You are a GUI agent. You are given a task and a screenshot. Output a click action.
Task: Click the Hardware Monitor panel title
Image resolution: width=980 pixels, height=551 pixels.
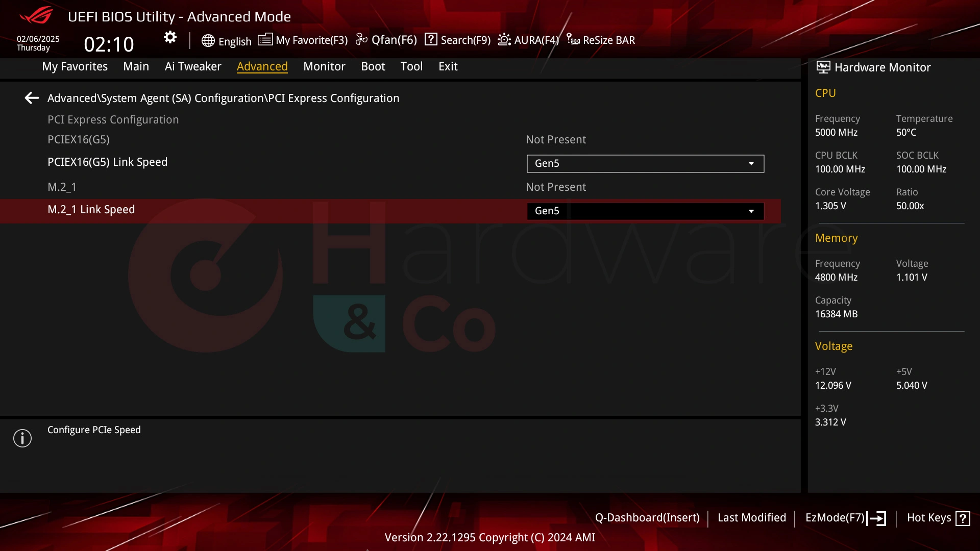(x=883, y=67)
